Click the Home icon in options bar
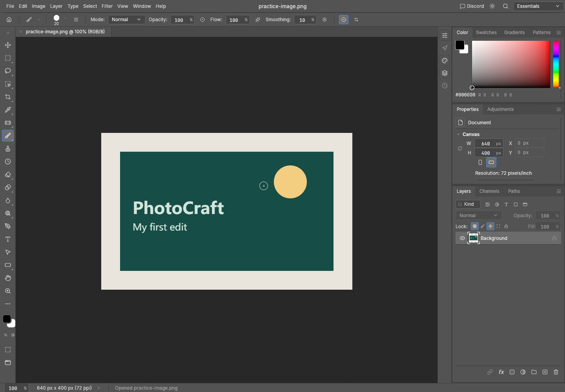The height and width of the screenshot is (392, 565). 9,20
